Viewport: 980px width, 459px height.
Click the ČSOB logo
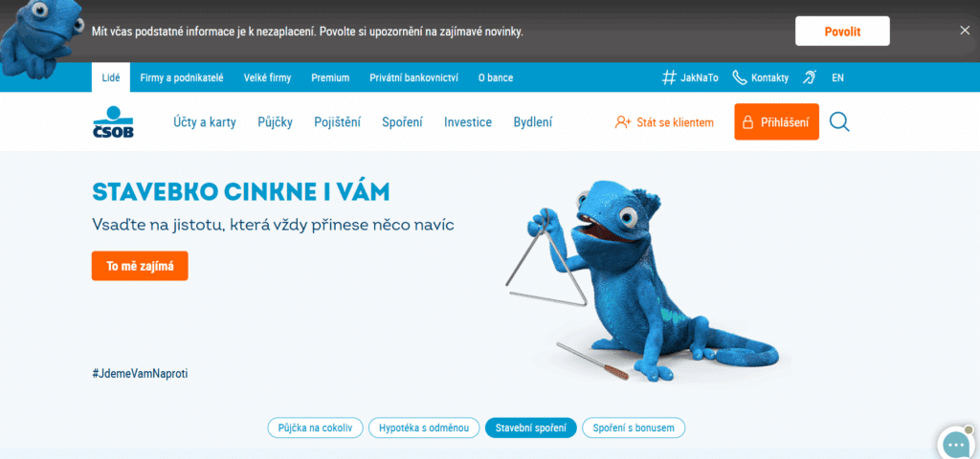pos(113,121)
